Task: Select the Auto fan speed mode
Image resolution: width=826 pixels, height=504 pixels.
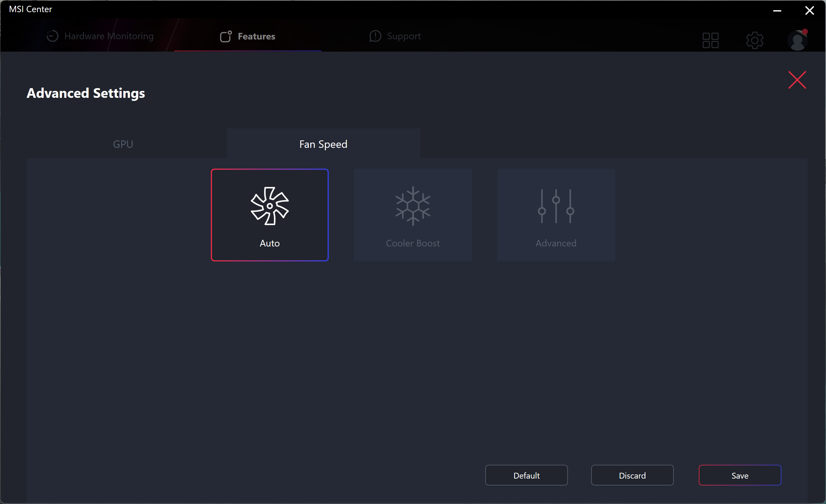Action: 270,215
